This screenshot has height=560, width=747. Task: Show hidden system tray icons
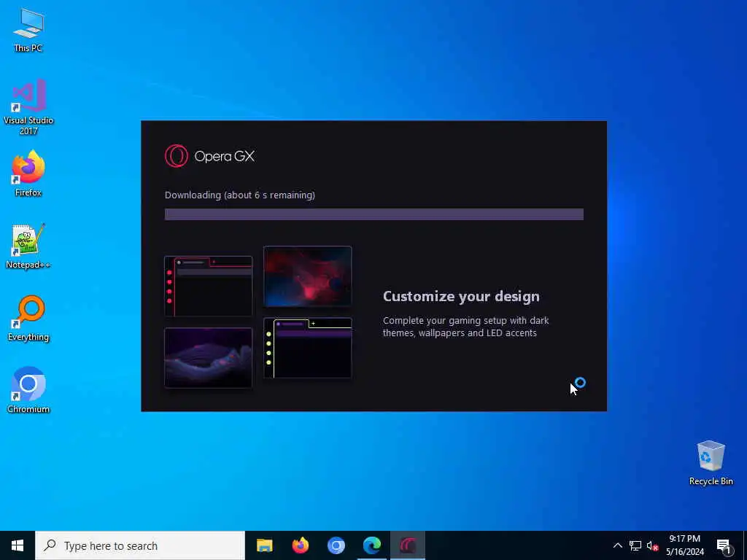click(617, 545)
